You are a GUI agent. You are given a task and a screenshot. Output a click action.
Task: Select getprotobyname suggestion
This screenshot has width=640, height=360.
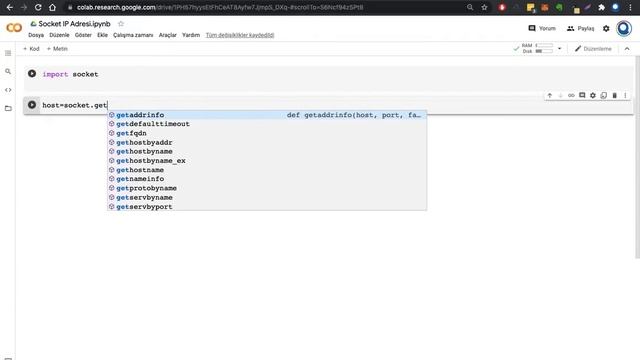point(267,188)
